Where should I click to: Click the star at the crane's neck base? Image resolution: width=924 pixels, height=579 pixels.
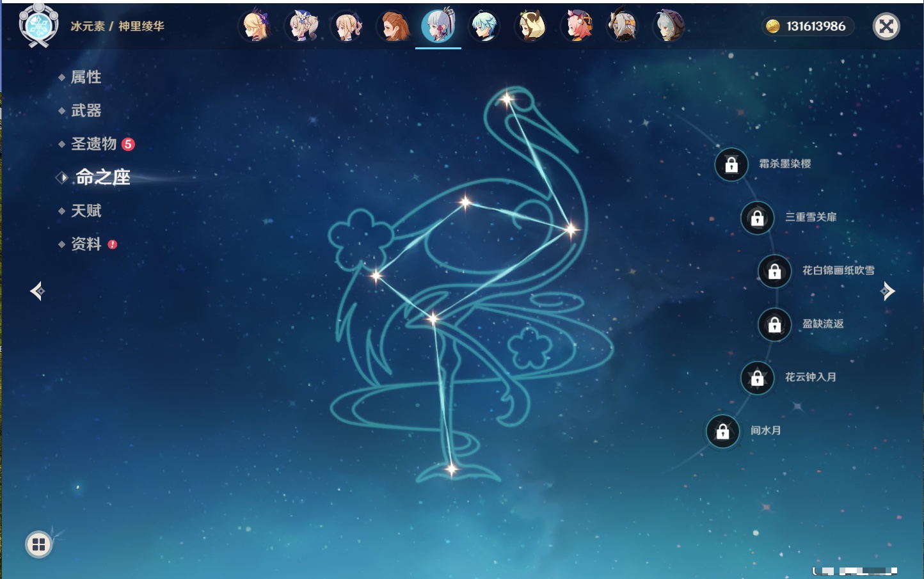point(570,229)
